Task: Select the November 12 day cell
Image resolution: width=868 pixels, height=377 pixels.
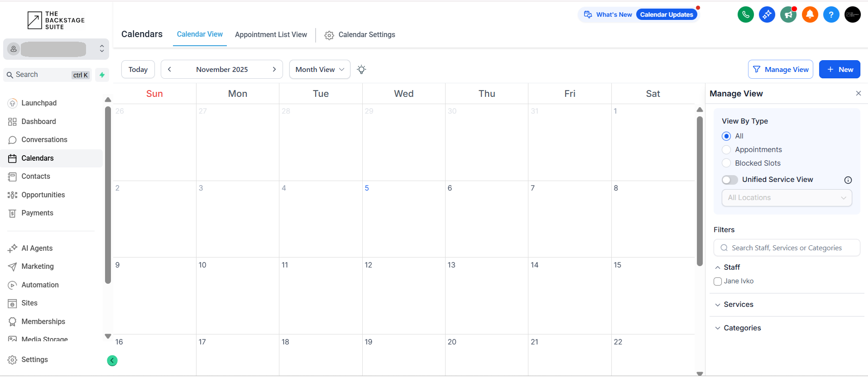Action: (x=403, y=296)
